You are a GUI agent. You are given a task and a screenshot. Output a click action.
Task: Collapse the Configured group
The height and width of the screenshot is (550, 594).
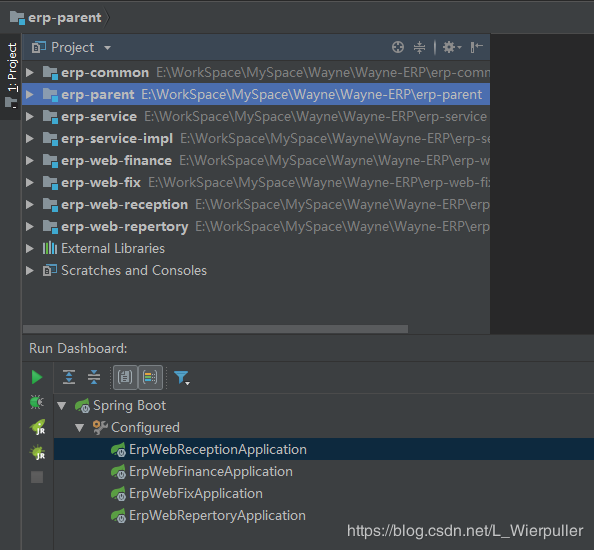(79, 428)
